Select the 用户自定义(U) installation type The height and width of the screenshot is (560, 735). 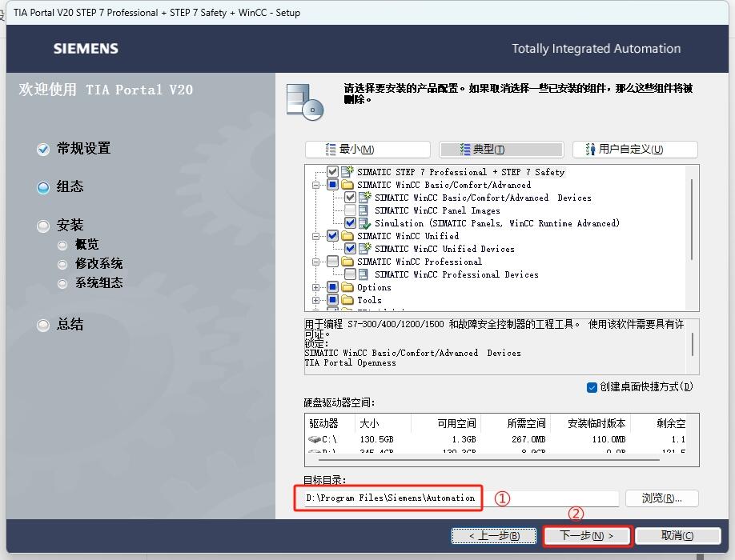point(635,150)
